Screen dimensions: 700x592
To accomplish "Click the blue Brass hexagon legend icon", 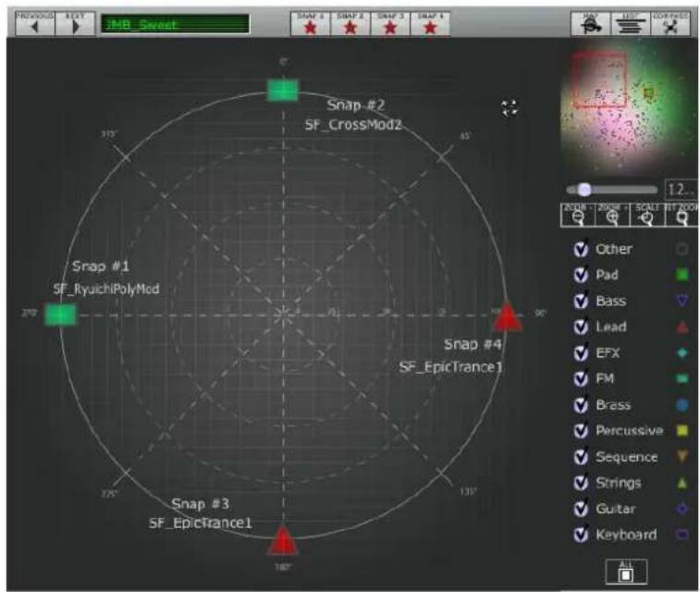I will (x=682, y=405).
